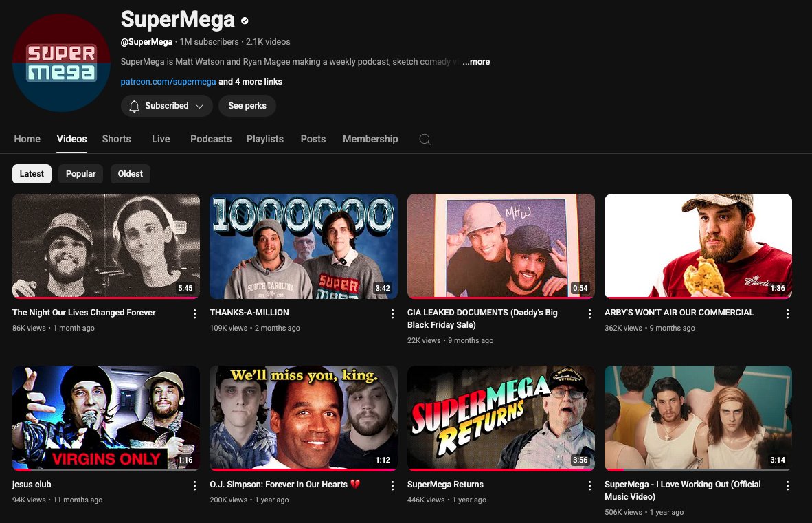Click the 1M subscribers text
812x523 pixels.
coord(210,42)
